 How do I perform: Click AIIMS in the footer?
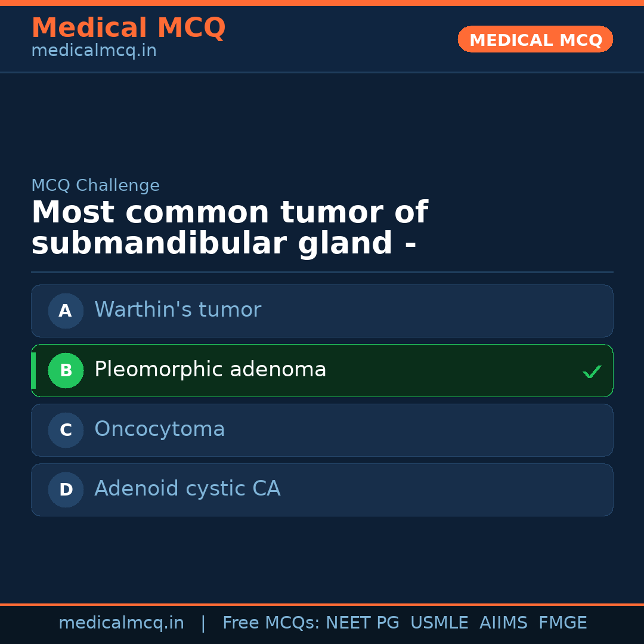[x=503, y=623]
